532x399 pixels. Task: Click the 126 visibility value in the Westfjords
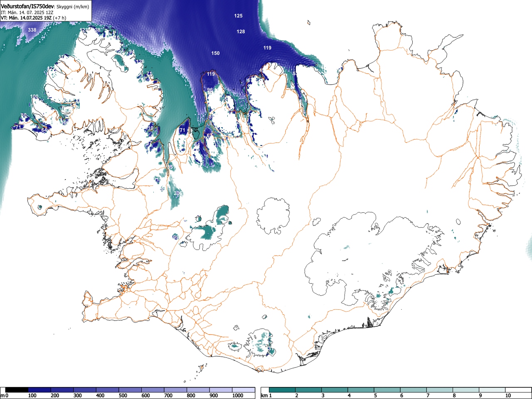pyautogui.click(x=140, y=62)
